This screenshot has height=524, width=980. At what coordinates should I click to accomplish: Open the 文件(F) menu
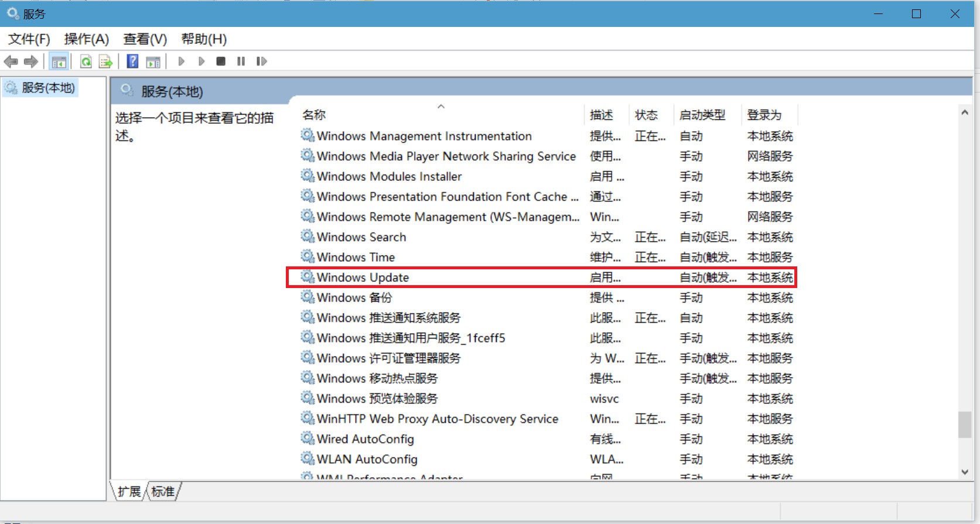(29, 39)
